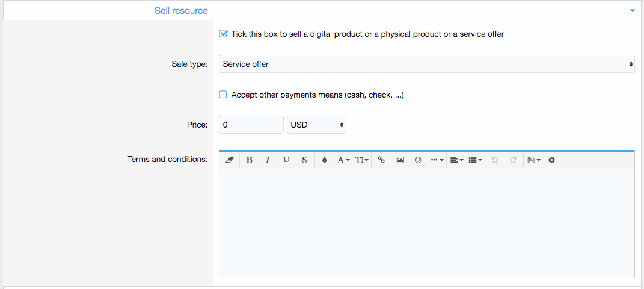Change the USD currency dropdown
The image size is (644, 289).
pyautogui.click(x=317, y=125)
